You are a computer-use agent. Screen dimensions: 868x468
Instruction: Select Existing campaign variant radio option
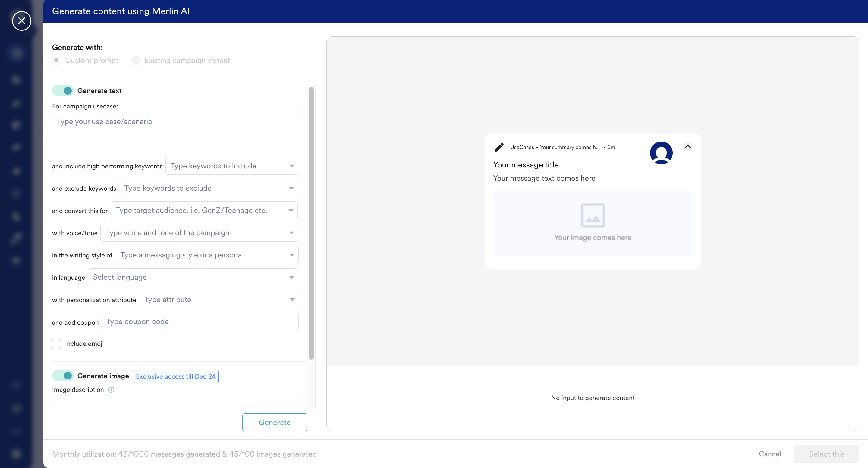[x=136, y=60]
